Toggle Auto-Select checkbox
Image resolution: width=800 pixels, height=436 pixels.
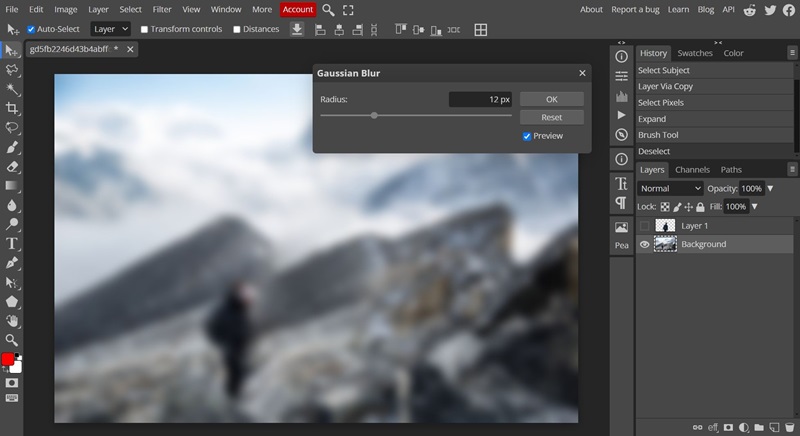[31, 30]
